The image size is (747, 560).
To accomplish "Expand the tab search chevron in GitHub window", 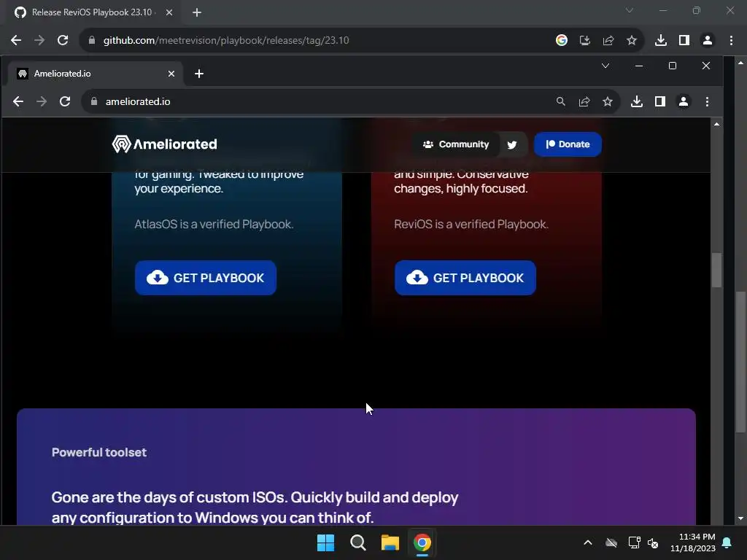I will point(630,10).
